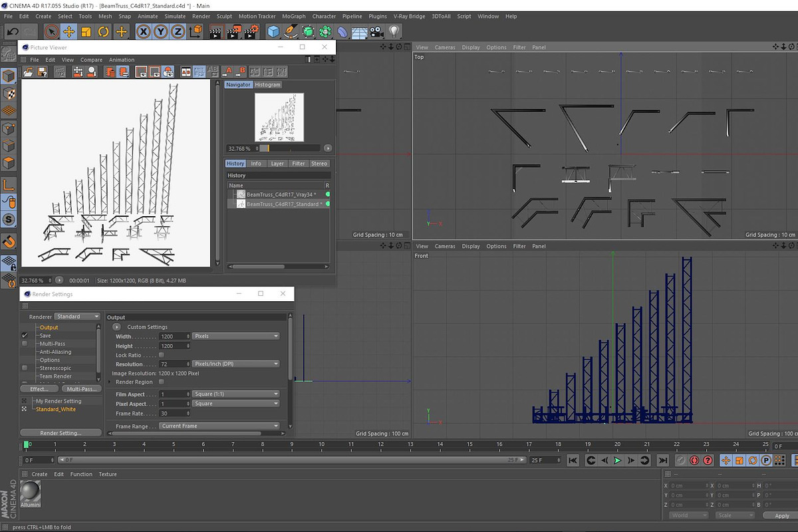
Task: Toggle X axis lock
Action: 143,31
